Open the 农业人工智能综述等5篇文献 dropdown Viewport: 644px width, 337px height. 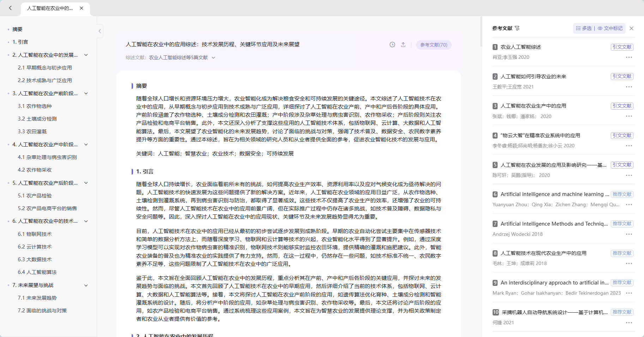[214, 57]
